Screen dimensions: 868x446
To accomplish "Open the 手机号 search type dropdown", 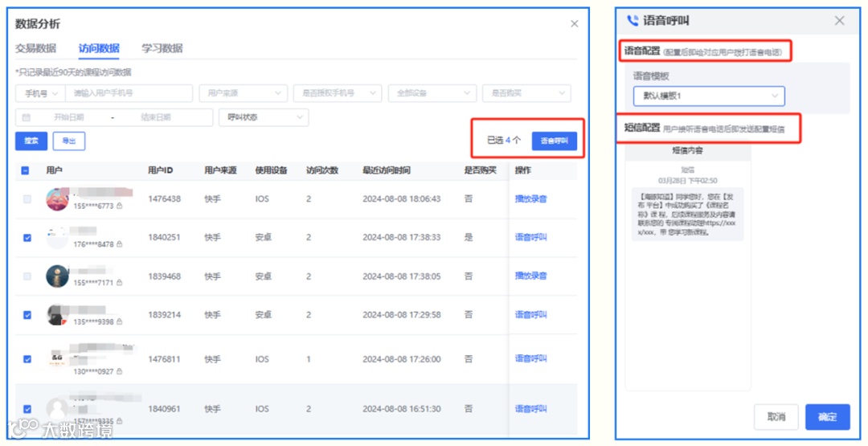I will (x=40, y=93).
